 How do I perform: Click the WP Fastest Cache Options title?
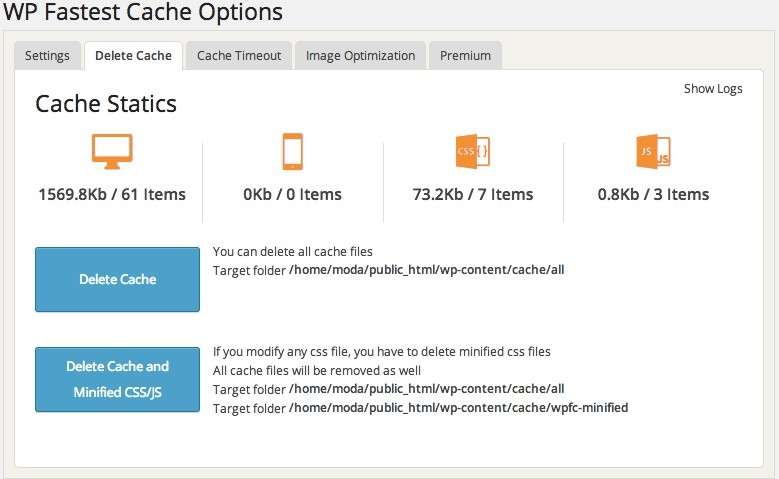click(142, 13)
